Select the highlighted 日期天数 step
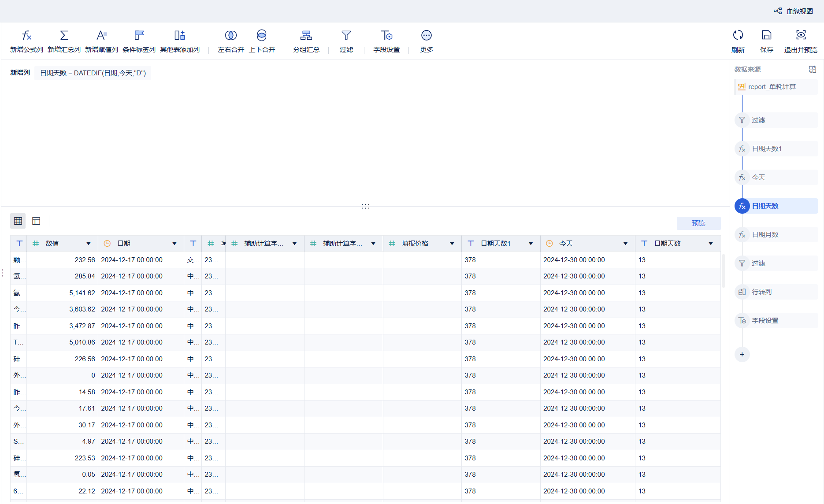Screen dimensions: 824x504 point(776,206)
